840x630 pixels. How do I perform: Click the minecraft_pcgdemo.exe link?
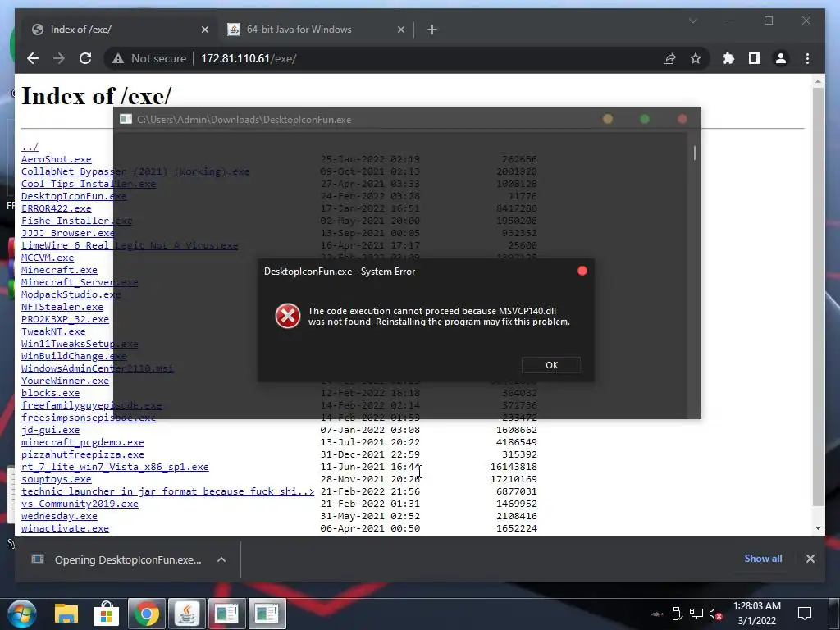[x=83, y=442]
